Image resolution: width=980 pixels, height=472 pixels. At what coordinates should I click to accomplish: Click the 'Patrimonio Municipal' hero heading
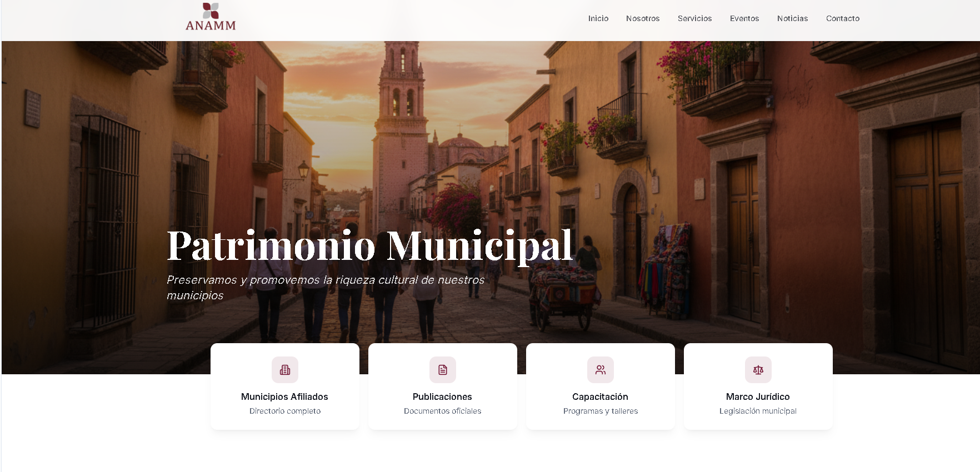pyautogui.click(x=369, y=245)
